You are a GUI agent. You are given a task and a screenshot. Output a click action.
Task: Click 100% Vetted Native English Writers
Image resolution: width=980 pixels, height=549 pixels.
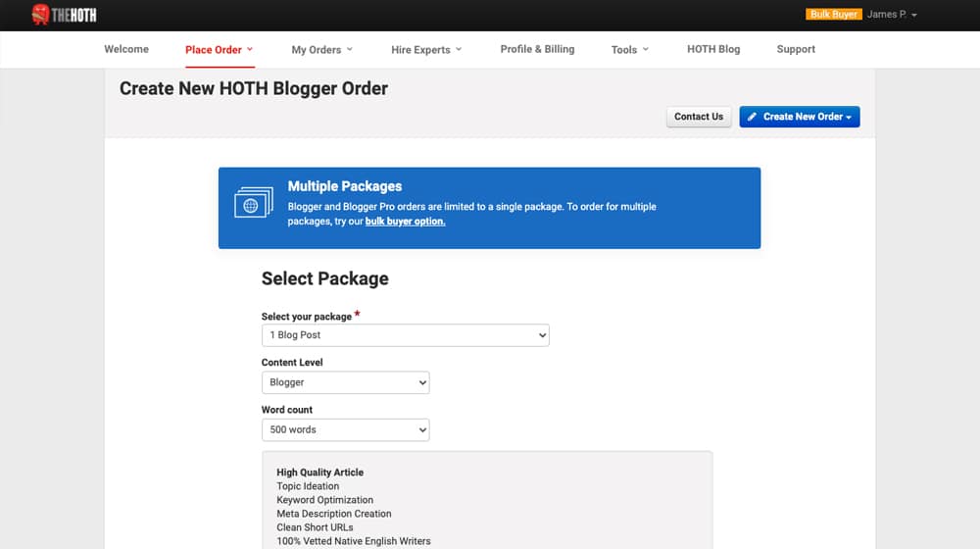click(354, 541)
